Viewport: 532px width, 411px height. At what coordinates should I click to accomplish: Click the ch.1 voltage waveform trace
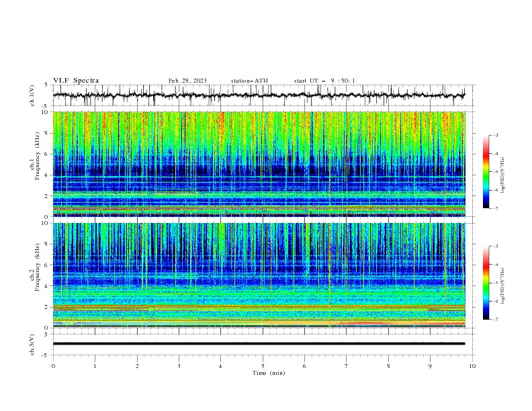point(259,95)
